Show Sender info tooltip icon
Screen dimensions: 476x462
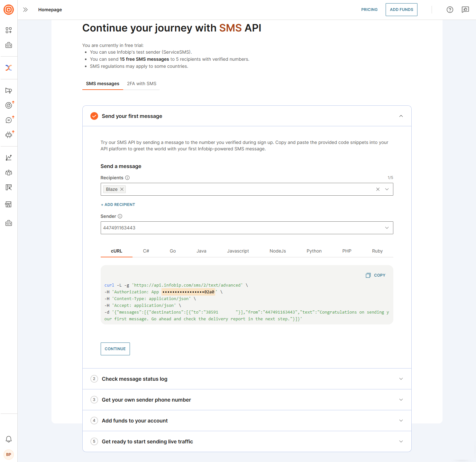pos(120,216)
